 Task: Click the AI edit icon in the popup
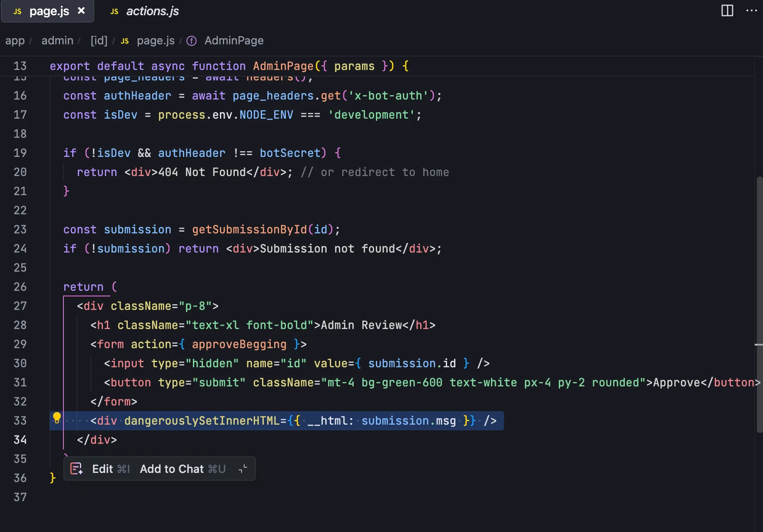pyautogui.click(x=76, y=469)
